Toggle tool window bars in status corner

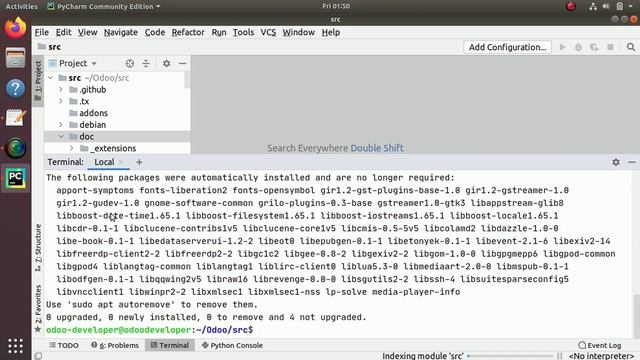pyautogui.click(x=38, y=356)
